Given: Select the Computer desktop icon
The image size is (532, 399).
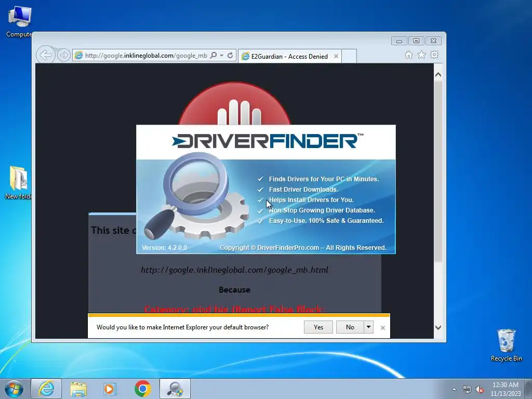Looking at the screenshot, I should click(x=19, y=22).
